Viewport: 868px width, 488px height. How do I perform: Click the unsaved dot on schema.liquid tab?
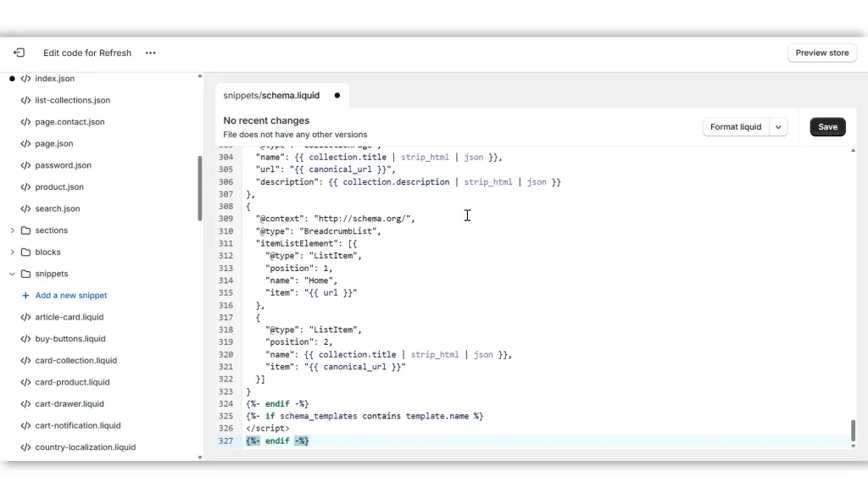click(x=337, y=95)
